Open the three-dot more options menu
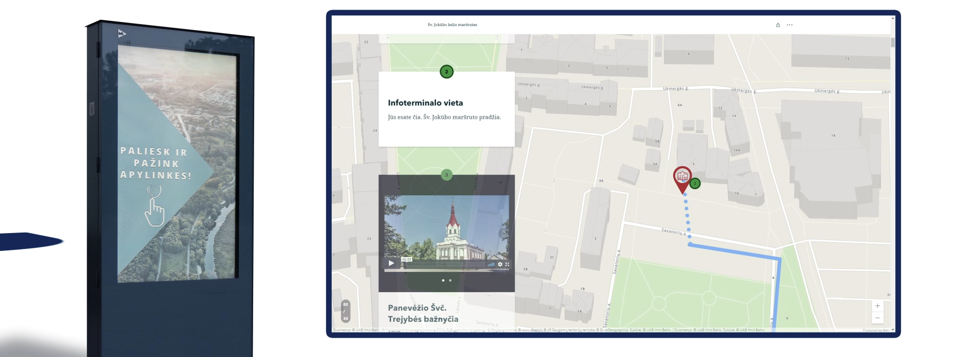 coord(790,25)
